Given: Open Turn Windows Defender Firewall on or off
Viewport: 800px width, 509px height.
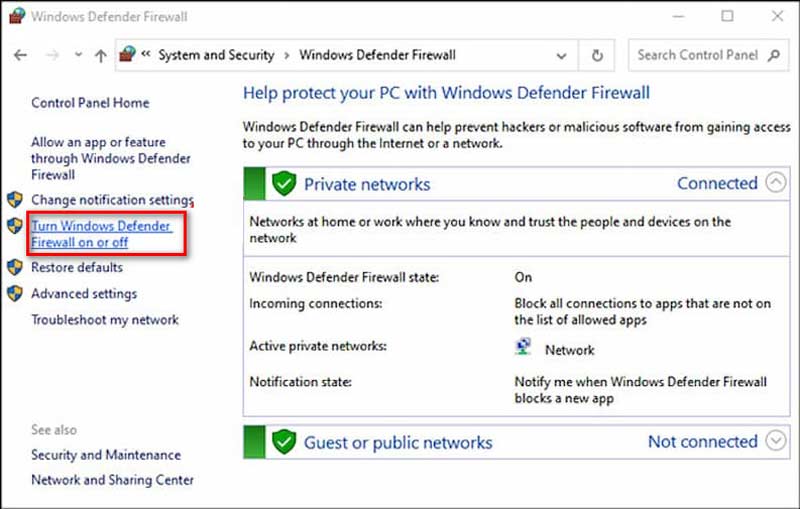Looking at the screenshot, I should point(102,234).
